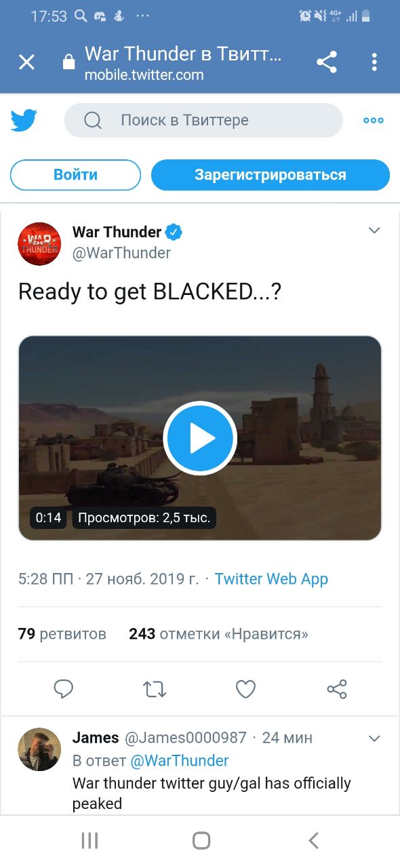Focus the Поиск в Твиттере search field
The width and height of the screenshot is (400, 868).
[x=203, y=121]
